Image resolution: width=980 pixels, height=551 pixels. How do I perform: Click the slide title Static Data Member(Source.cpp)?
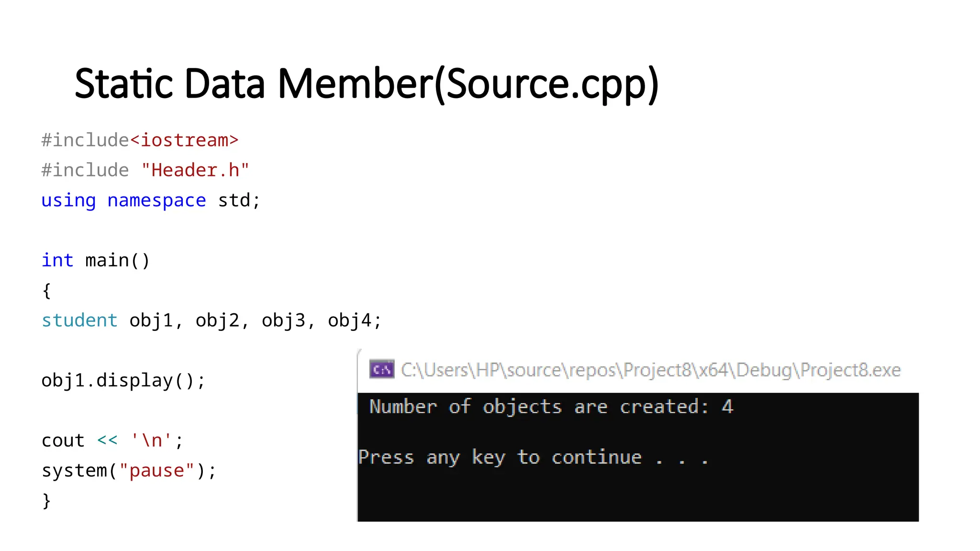[x=367, y=84]
